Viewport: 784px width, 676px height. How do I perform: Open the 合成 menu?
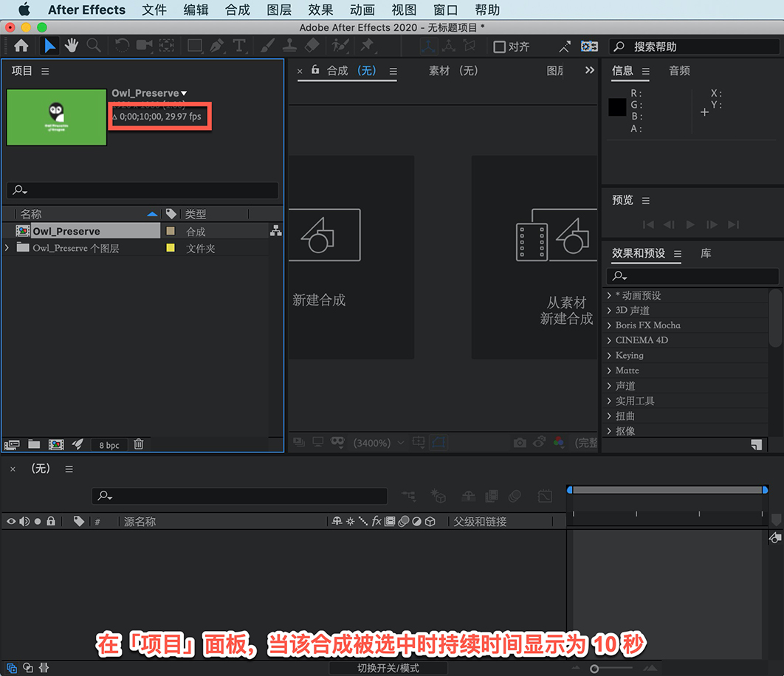tap(238, 10)
